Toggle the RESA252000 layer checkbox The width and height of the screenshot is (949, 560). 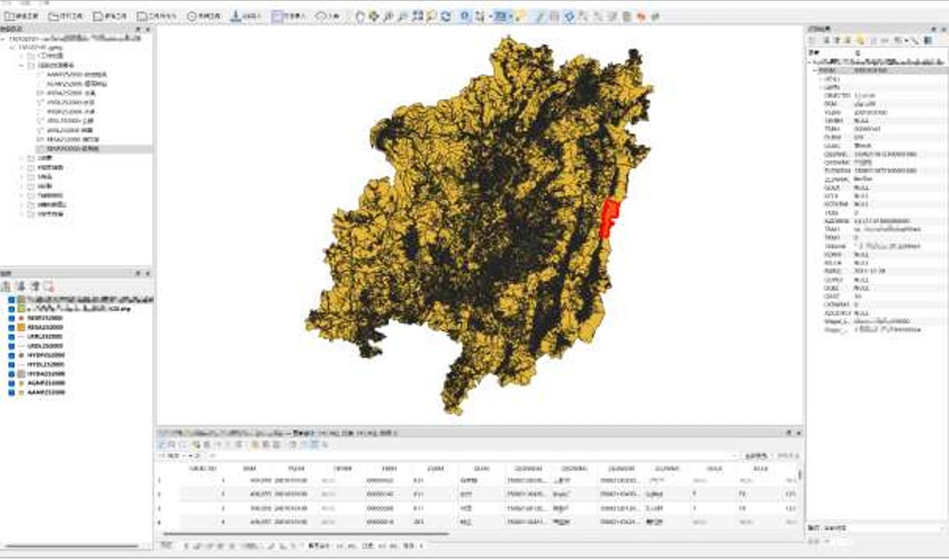point(11,328)
